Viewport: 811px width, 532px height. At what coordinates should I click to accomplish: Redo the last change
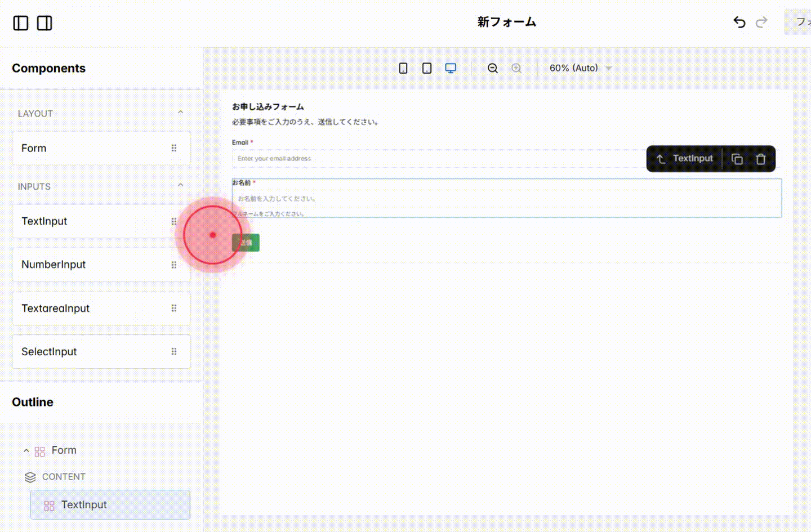(x=761, y=22)
